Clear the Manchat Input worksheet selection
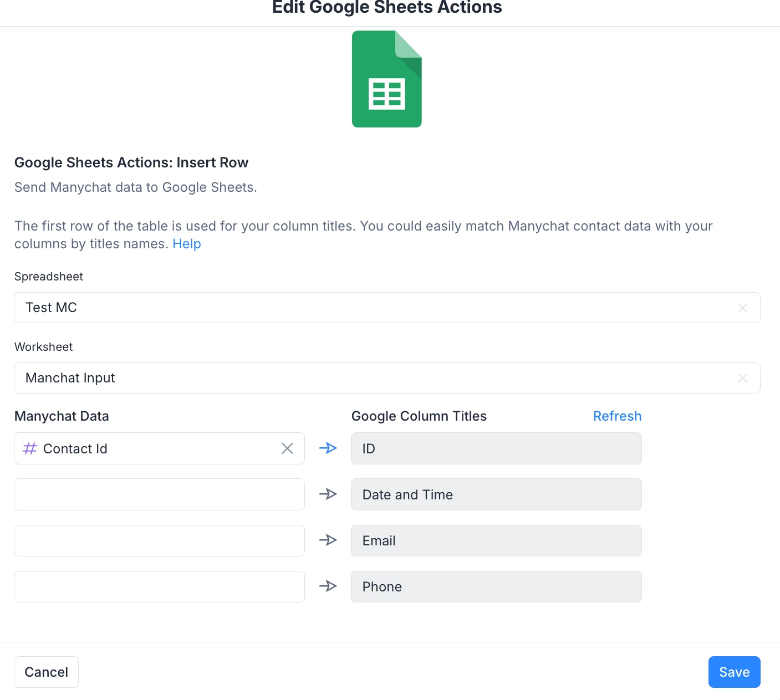The image size is (780, 700). pyautogui.click(x=743, y=379)
